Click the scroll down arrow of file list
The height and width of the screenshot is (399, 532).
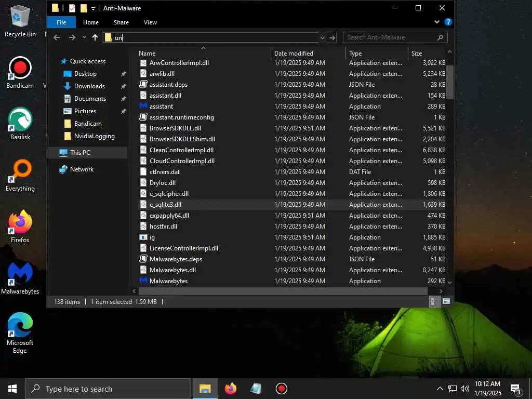tap(449, 282)
